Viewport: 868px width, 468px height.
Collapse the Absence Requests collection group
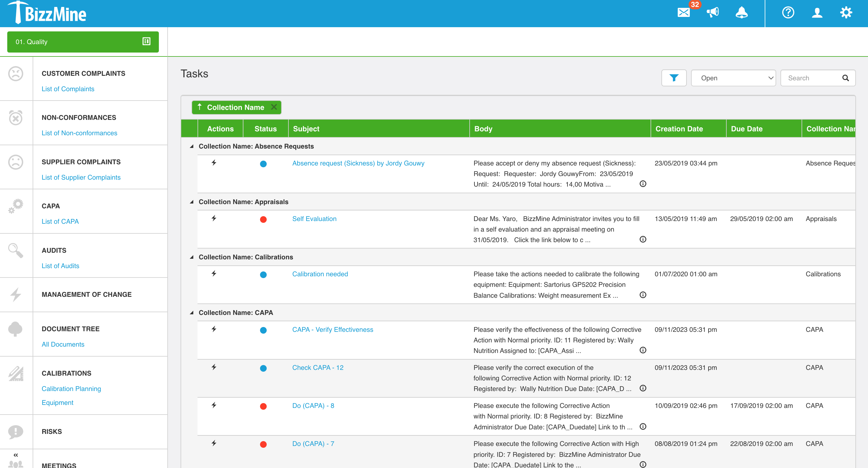[191, 146]
